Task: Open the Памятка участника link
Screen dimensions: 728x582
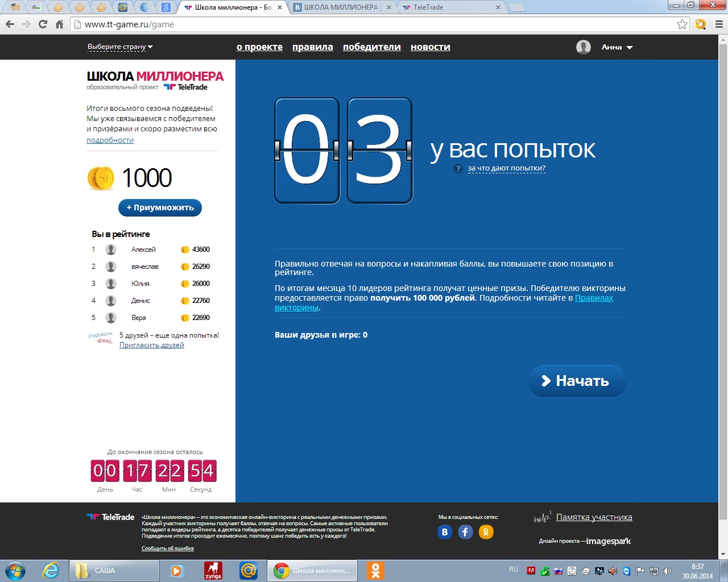Action: pyautogui.click(x=594, y=517)
